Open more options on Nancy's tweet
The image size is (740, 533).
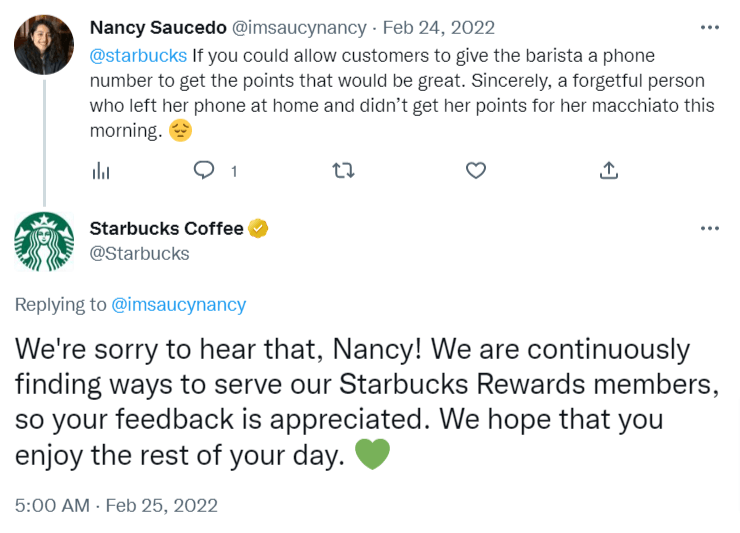point(710,28)
